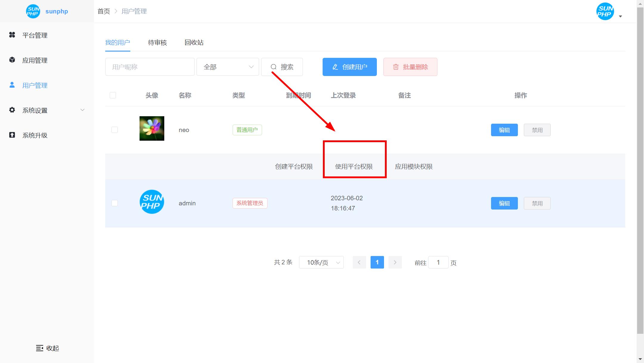The height and width of the screenshot is (363, 644).
Task: Open 用户管理 menu item
Action: coord(47,85)
